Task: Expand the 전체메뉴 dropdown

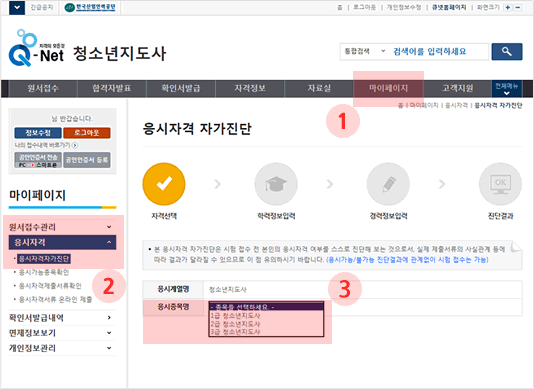Action: point(506,89)
